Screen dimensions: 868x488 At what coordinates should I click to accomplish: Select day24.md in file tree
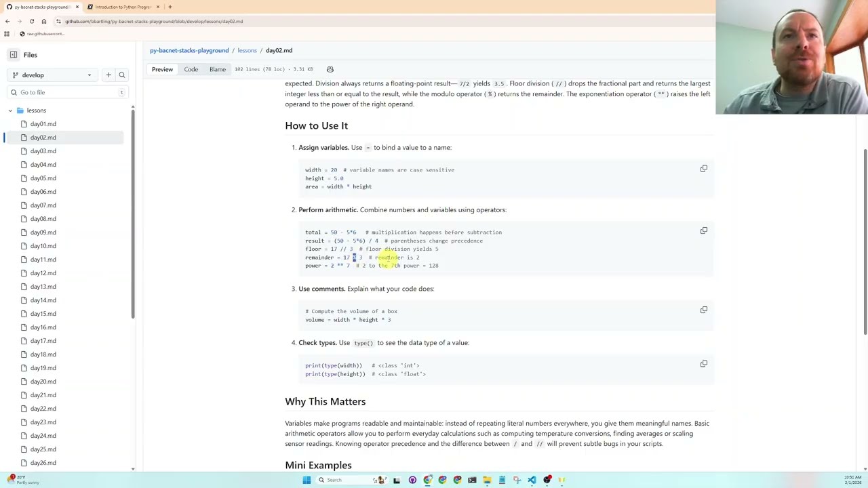click(x=43, y=436)
